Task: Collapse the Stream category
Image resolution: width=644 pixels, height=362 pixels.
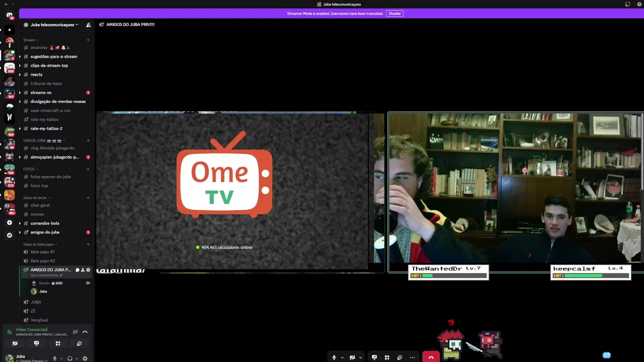Action: 31,40
